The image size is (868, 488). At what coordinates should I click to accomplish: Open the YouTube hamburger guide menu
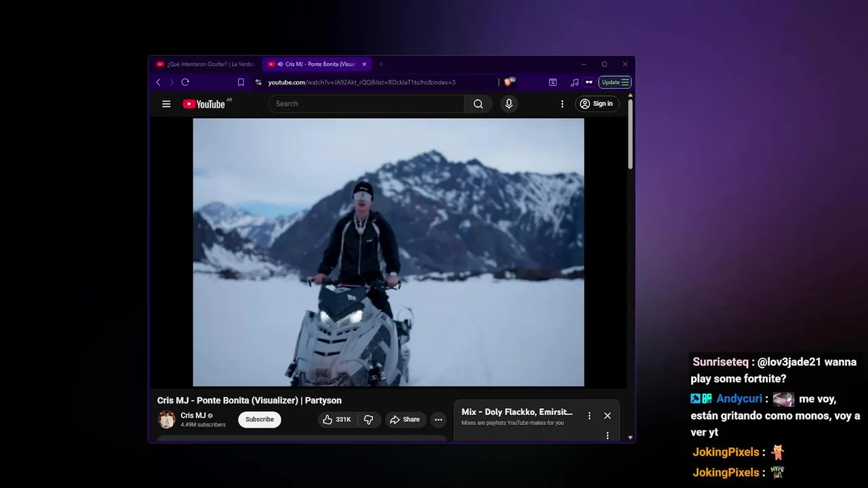point(166,104)
